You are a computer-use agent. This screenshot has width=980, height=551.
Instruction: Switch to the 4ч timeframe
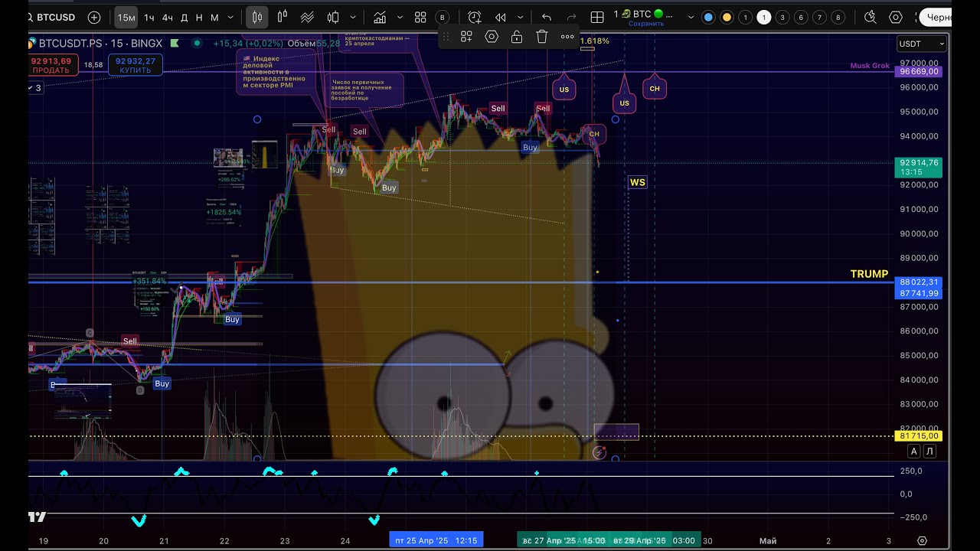[167, 17]
